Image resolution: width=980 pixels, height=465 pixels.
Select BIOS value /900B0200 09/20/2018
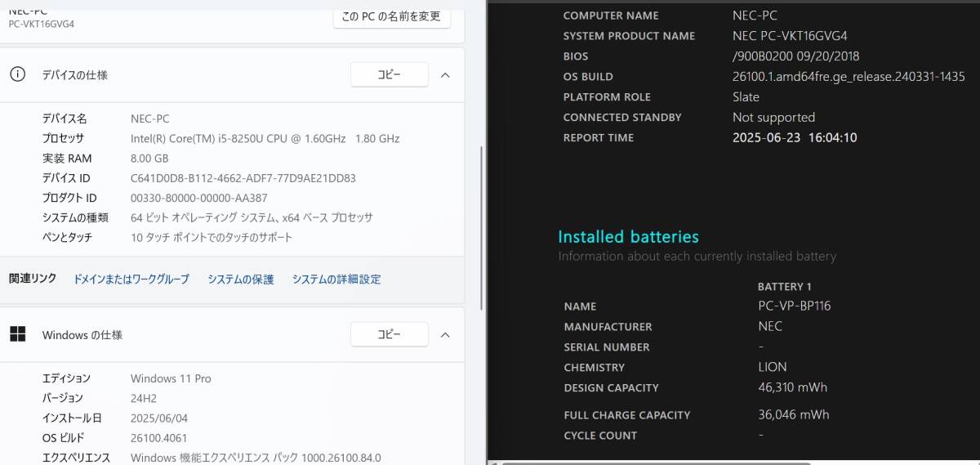(x=795, y=56)
